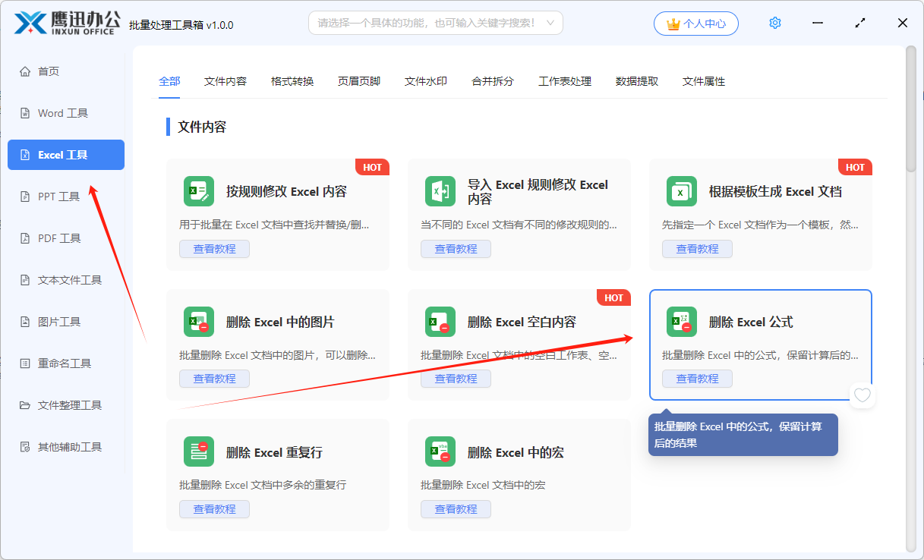This screenshot has width=924, height=560.
Task: Click the 删除 Excel 公式 tool icon
Action: (681, 322)
